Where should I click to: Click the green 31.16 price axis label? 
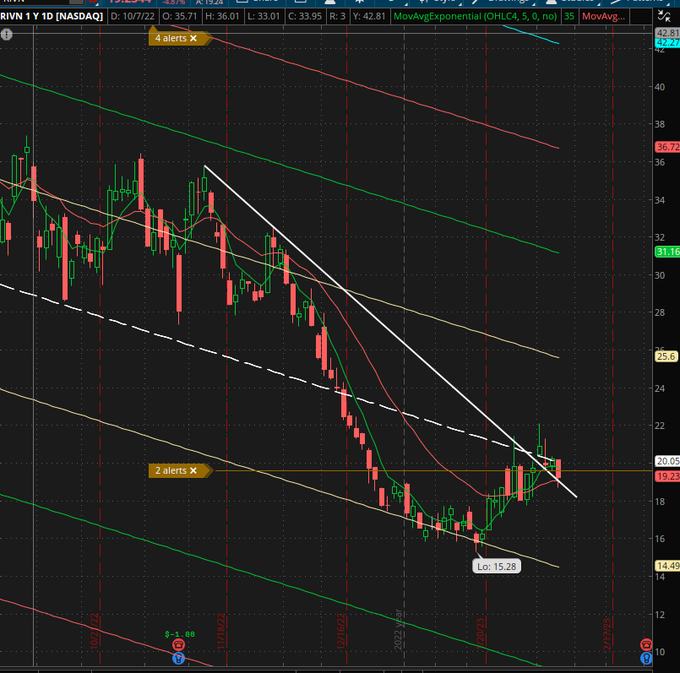[667, 252]
